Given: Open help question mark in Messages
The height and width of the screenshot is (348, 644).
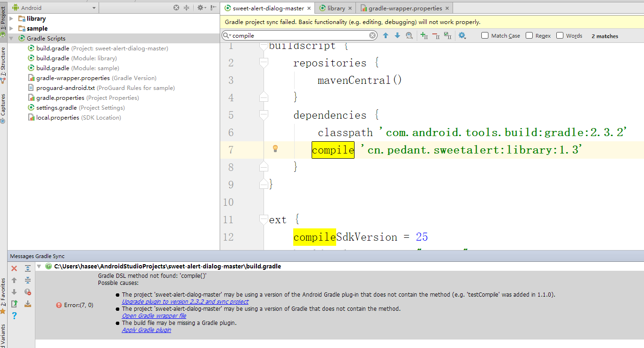Looking at the screenshot, I should click(14, 316).
